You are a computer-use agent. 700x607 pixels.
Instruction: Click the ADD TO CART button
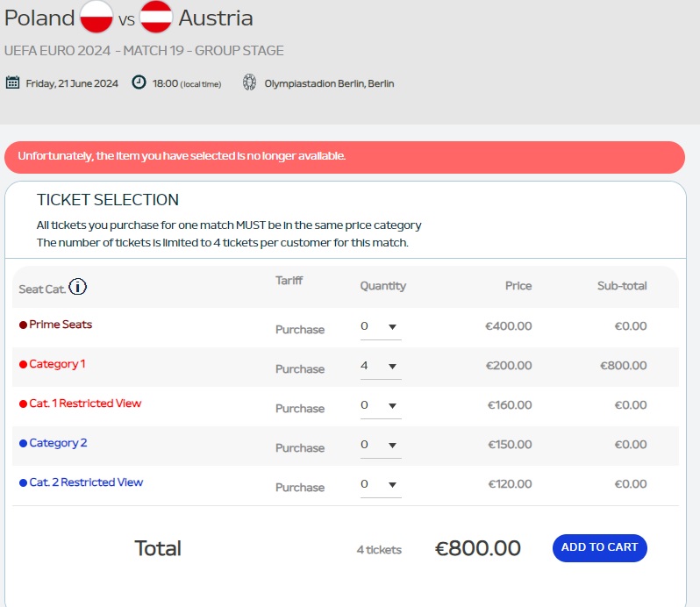599,547
